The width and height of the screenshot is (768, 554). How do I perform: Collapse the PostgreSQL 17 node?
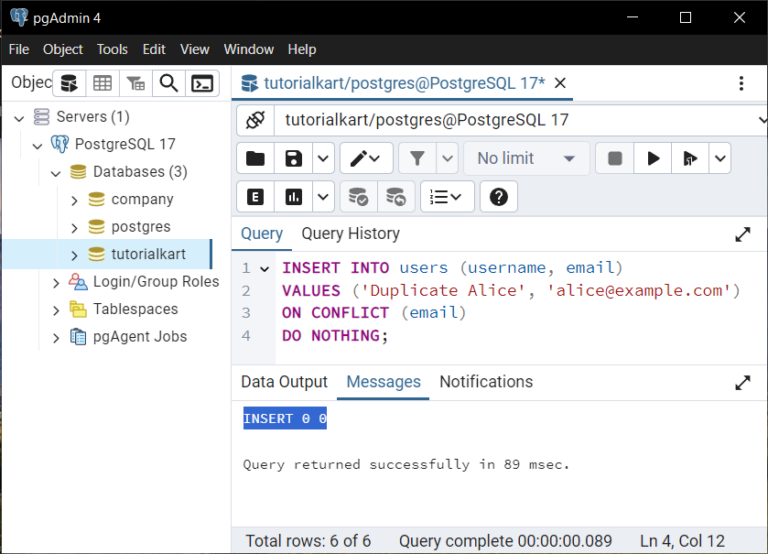[x=38, y=145]
